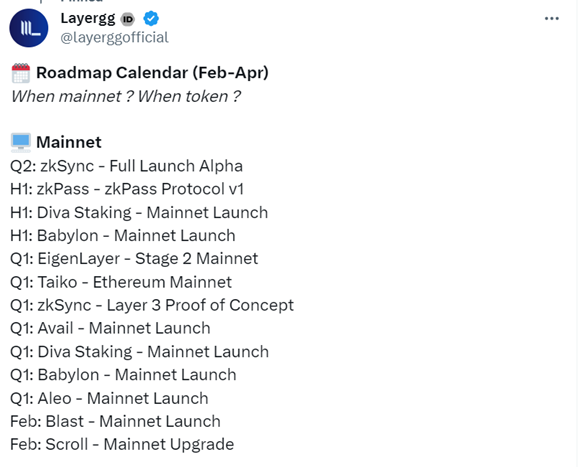Click the bold Mainnet section heading
Screen dimensions: 586x467
click(x=69, y=142)
